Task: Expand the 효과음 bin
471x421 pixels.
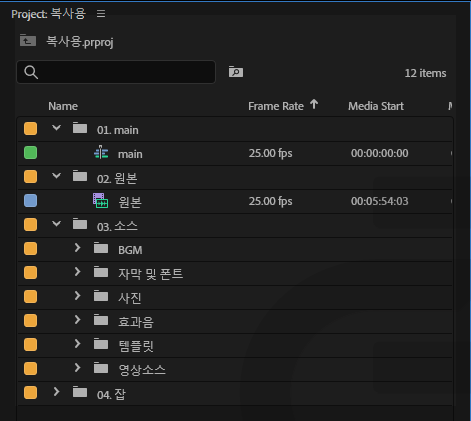Action: pos(77,320)
